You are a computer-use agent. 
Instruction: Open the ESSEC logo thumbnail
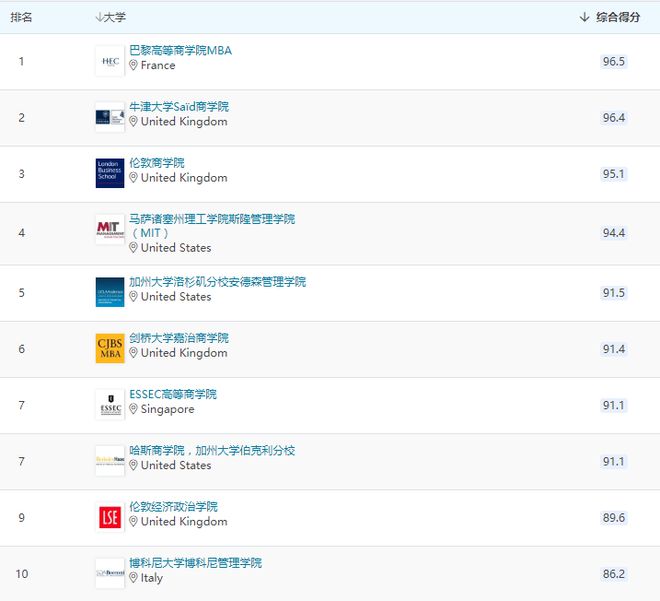[110, 405]
